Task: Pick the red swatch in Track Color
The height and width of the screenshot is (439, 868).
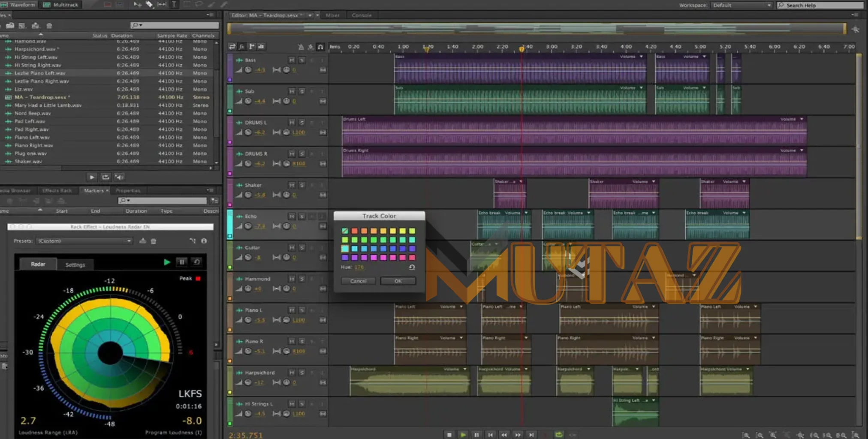Action: (x=354, y=231)
